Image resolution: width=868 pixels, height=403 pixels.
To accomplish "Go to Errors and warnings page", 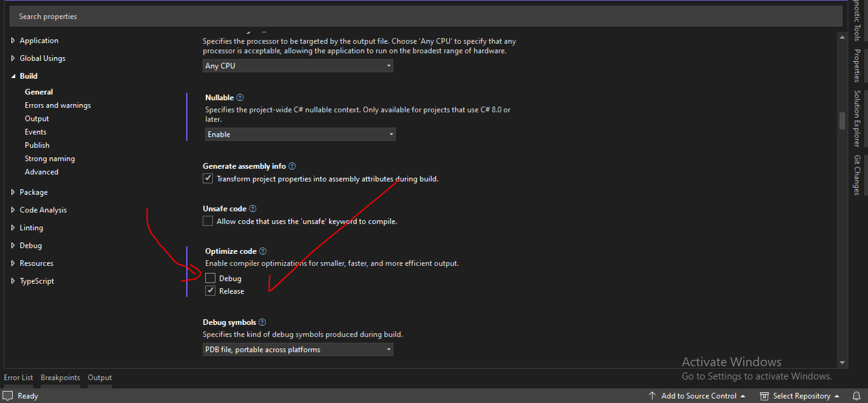I will tap(58, 105).
